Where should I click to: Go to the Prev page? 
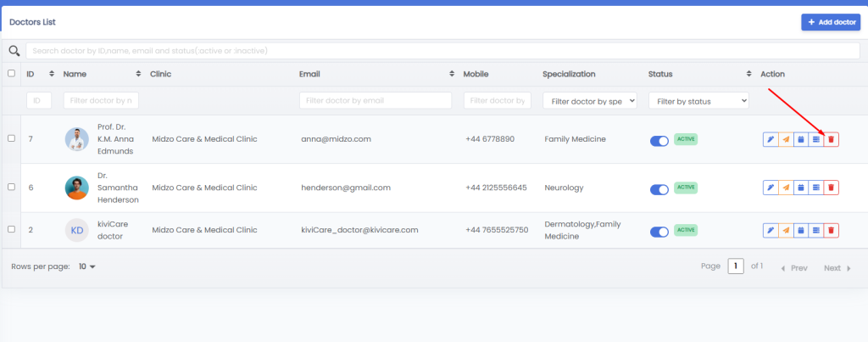(793, 267)
